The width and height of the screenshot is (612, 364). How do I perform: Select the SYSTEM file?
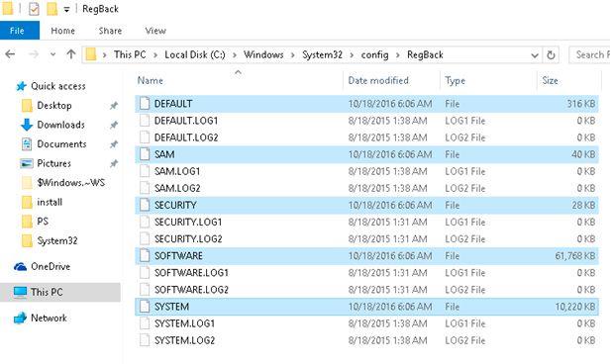(366, 307)
